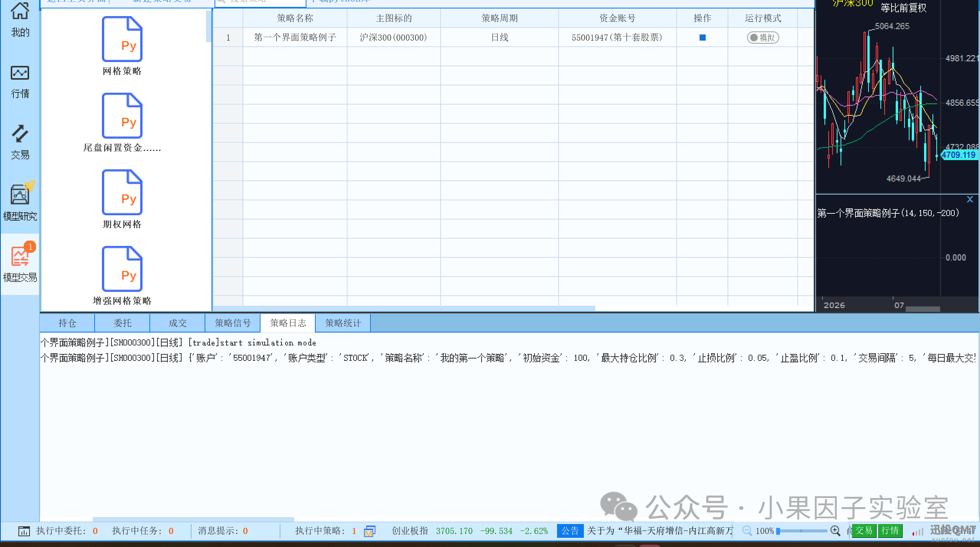Click the panel chart icon in the status bar
This screenshot has height=547, width=980.
[24, 531]
